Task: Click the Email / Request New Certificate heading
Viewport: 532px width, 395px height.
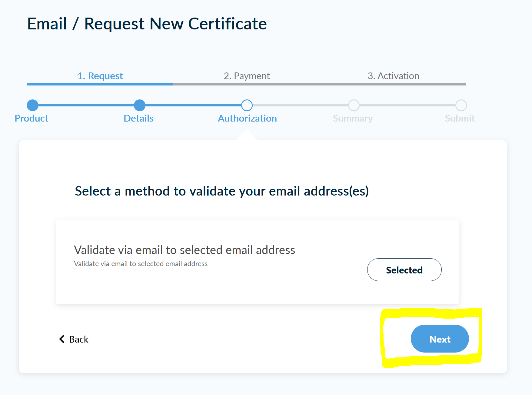Action: pos(147,24)
